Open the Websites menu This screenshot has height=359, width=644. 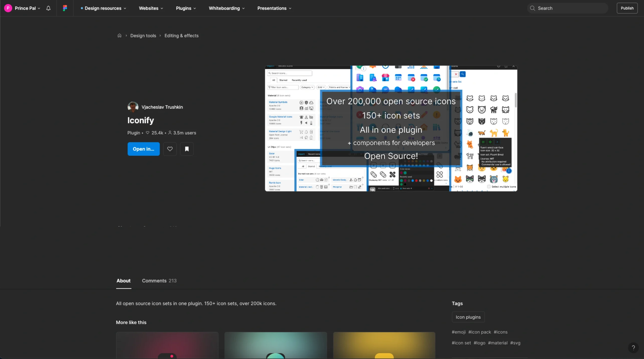pyautogui.click(x=151, y=8)
